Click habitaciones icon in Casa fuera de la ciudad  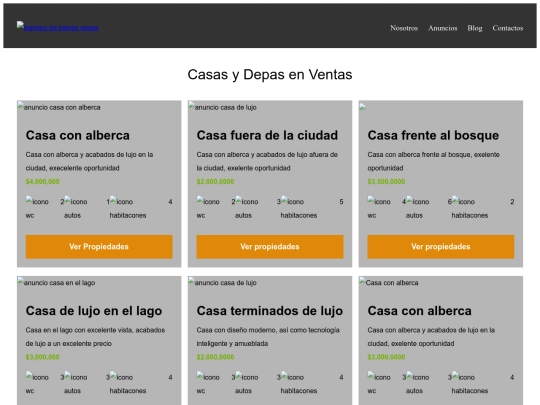299,208
